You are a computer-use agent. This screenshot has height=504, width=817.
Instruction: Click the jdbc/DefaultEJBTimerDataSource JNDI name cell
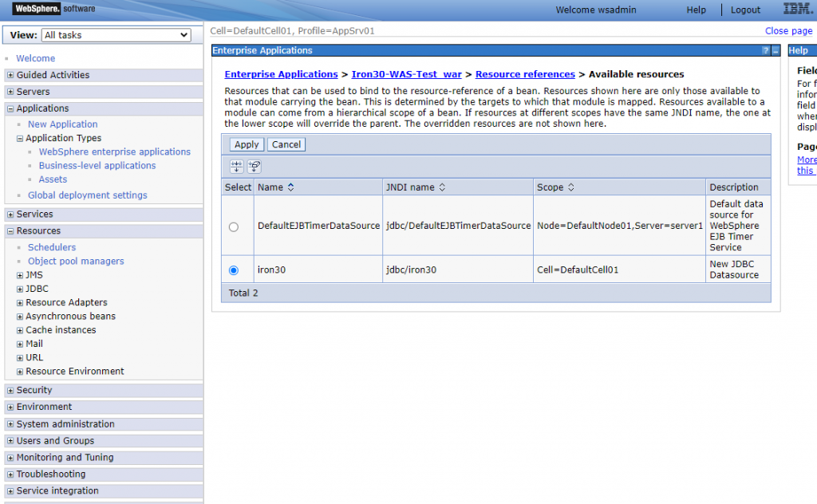(x=458, y=226)
